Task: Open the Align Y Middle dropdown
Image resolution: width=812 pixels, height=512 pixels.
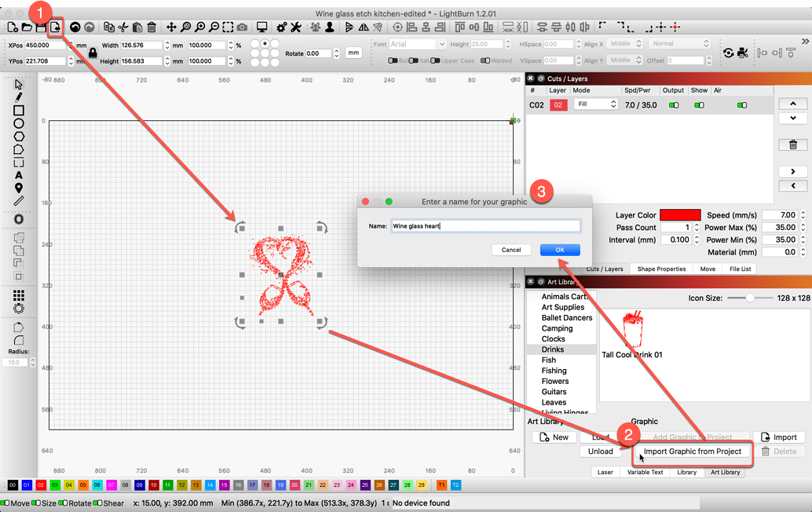Action: [x=625, y=60]
